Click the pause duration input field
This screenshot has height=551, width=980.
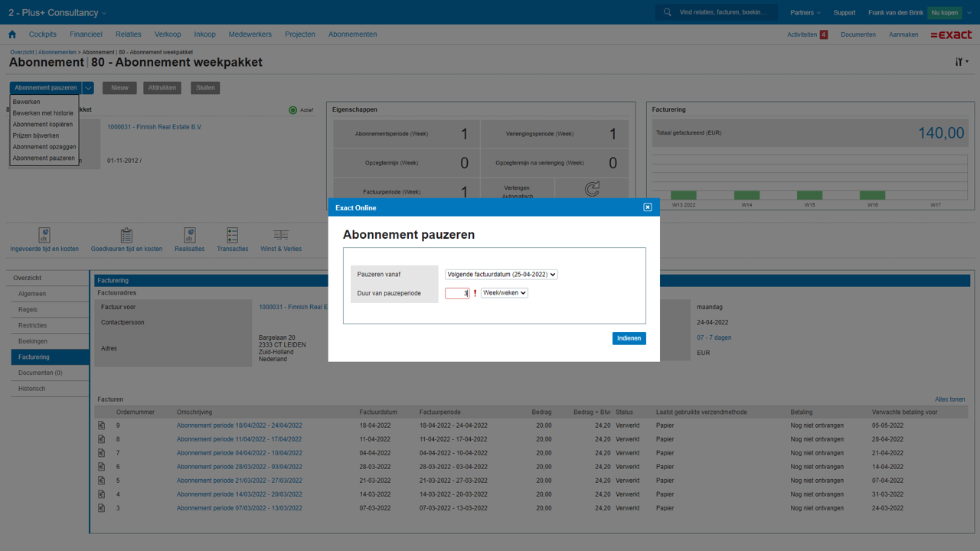[x=457, y=293]
